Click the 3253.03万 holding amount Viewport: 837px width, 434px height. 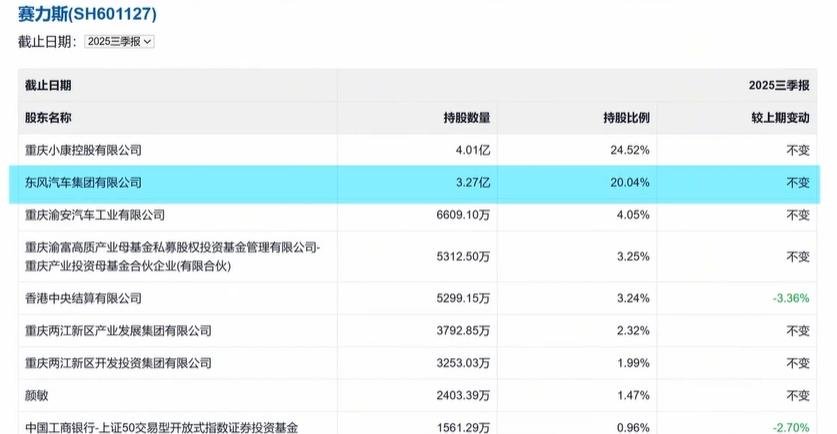coord(463,364)
